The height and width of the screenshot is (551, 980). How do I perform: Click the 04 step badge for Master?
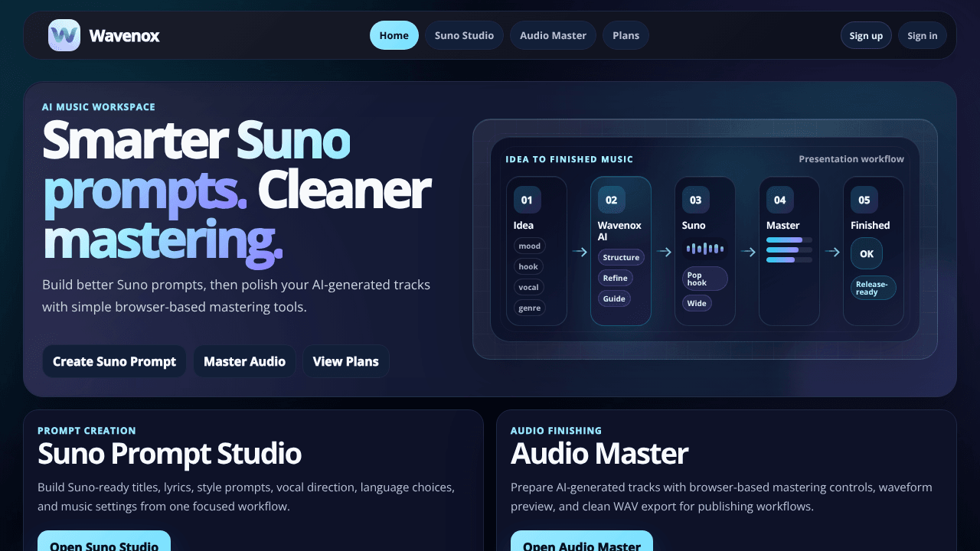pyautogui.click(x=779, y=200)
